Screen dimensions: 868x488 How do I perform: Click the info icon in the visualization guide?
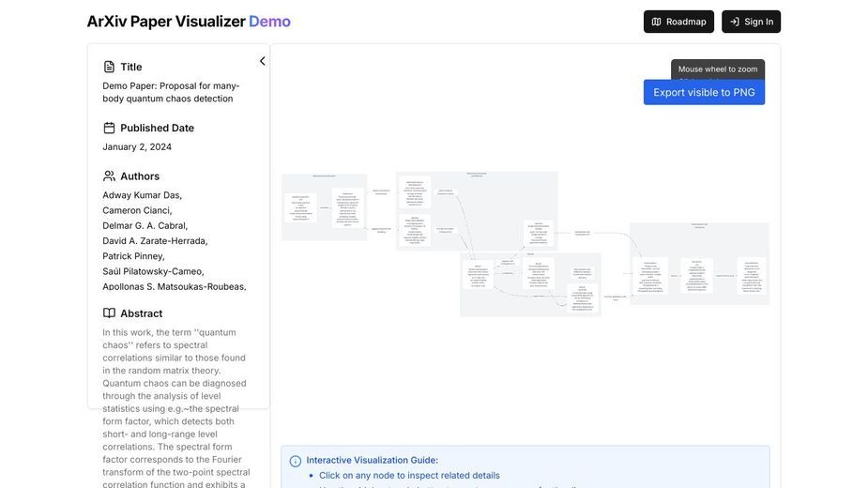(296, 461)
